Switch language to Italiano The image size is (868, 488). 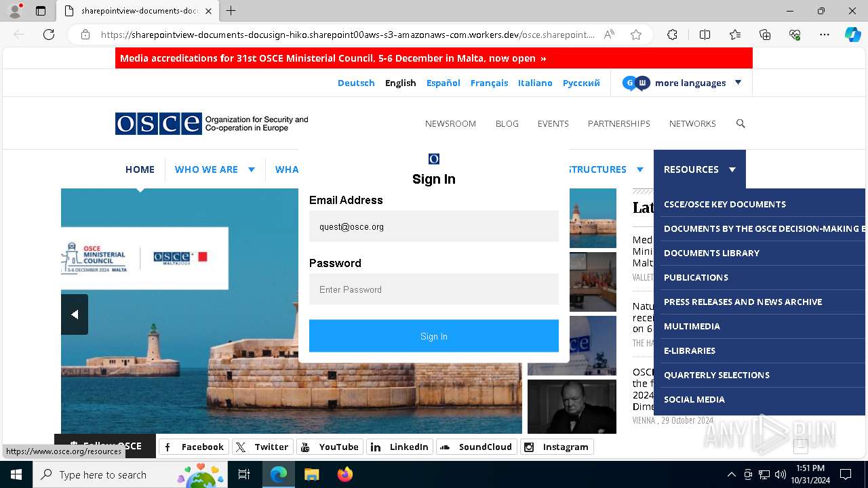(x=535, y=83)
